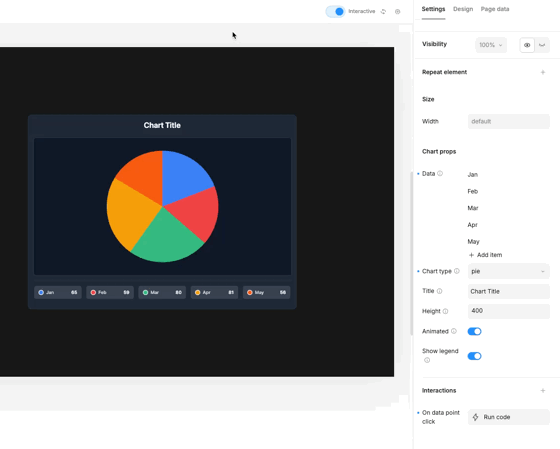Screen dimensions: 560x449
Task: Click the Jan 65 legend item
Action: click(58, 293)
